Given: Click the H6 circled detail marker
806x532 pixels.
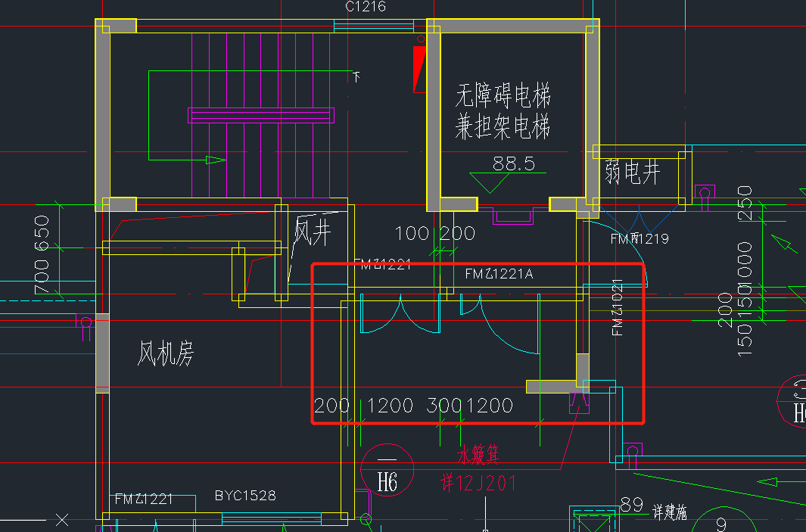Looking at the screenshot, I should coord(387,470).
